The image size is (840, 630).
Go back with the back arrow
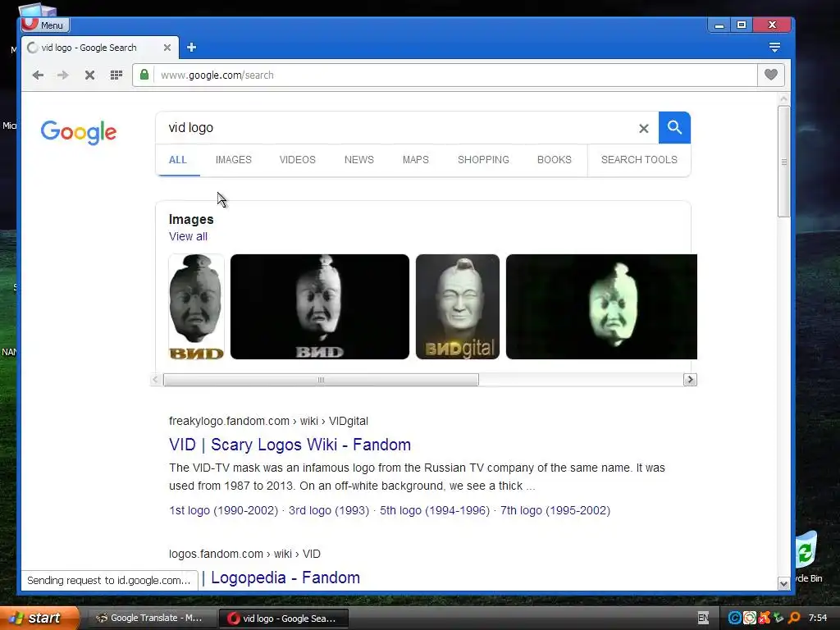click(x=38, y=75)
